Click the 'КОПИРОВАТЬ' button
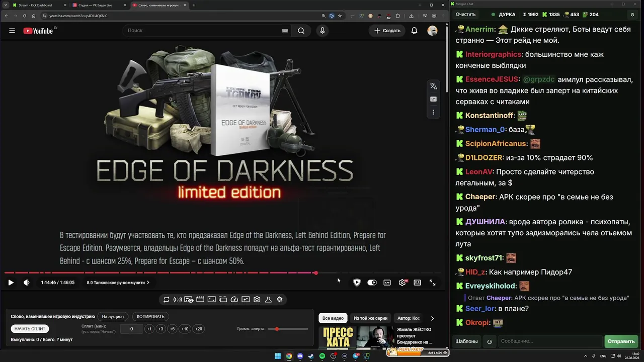The width and height of the screenshot is (644, 362). pyautogui.click(x=150, y=317)
